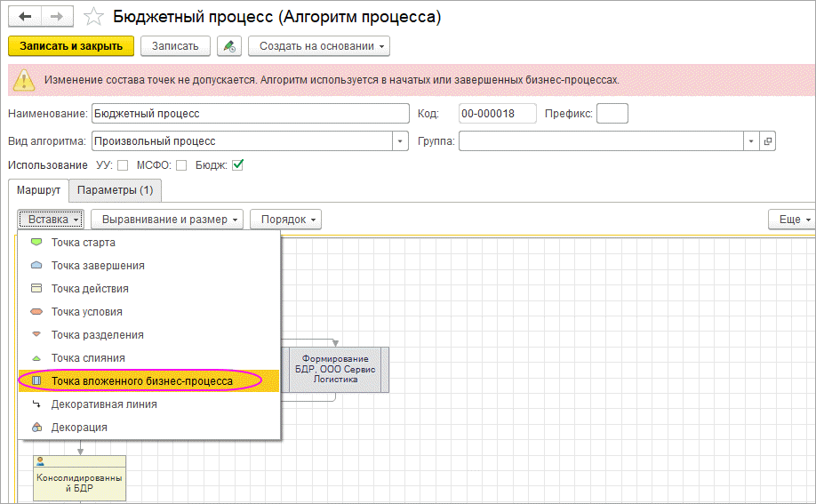The height and width of the screenshot is (504, 816).
Task: Pick Декорация from insert menu
Action: pos(79,428)
